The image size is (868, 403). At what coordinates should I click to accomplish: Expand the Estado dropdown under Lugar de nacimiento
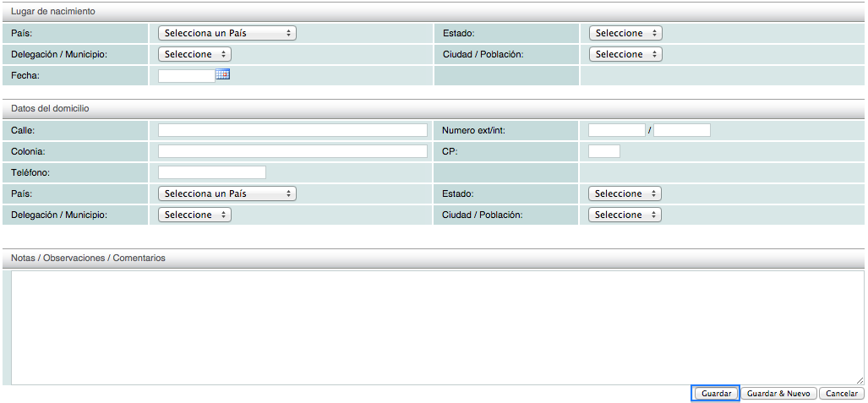pos(625,33)
